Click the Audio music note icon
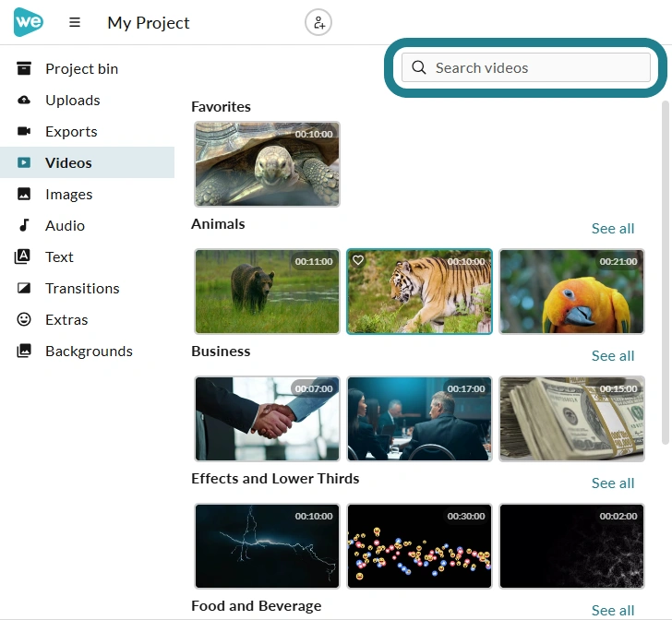Viewport: 672px width, 620px height. click(x=24, y=225)
